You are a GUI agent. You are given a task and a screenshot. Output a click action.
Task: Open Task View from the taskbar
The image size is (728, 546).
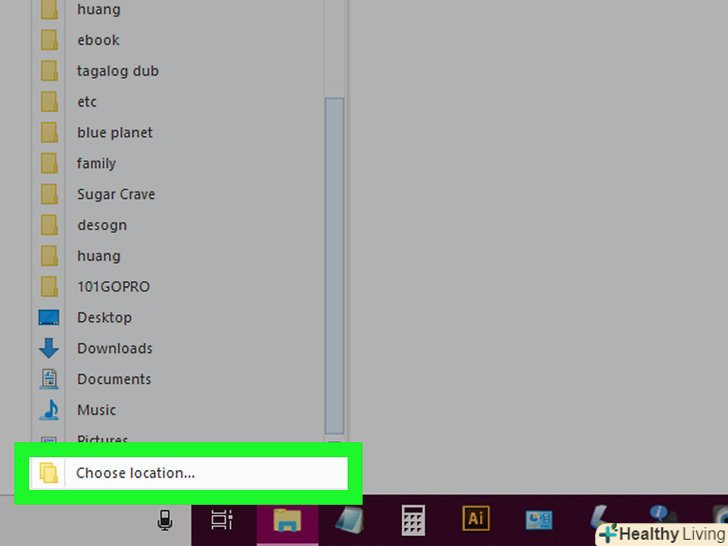point(222,520)
